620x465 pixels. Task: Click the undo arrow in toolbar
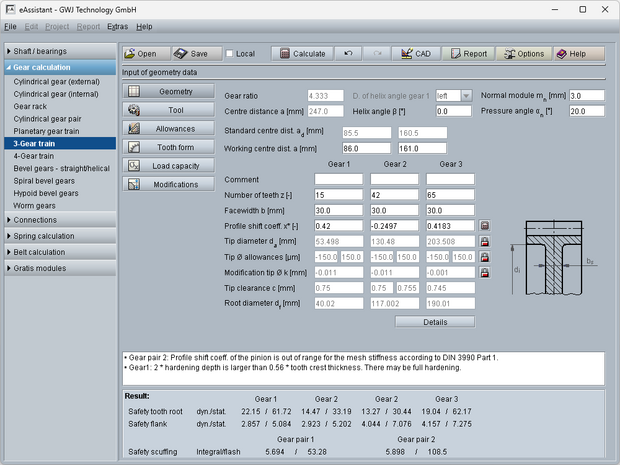[347, 53]
